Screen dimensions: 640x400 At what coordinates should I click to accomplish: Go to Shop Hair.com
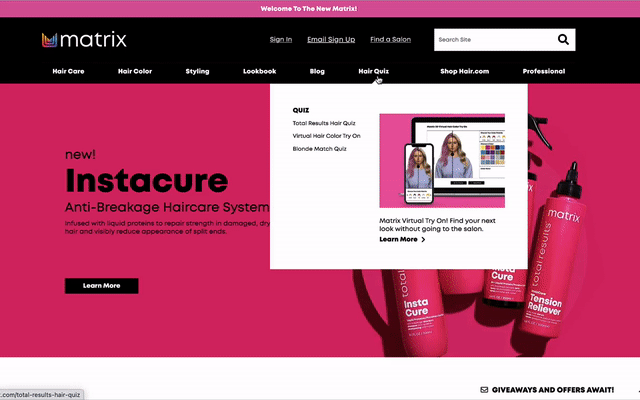[464, 71]
